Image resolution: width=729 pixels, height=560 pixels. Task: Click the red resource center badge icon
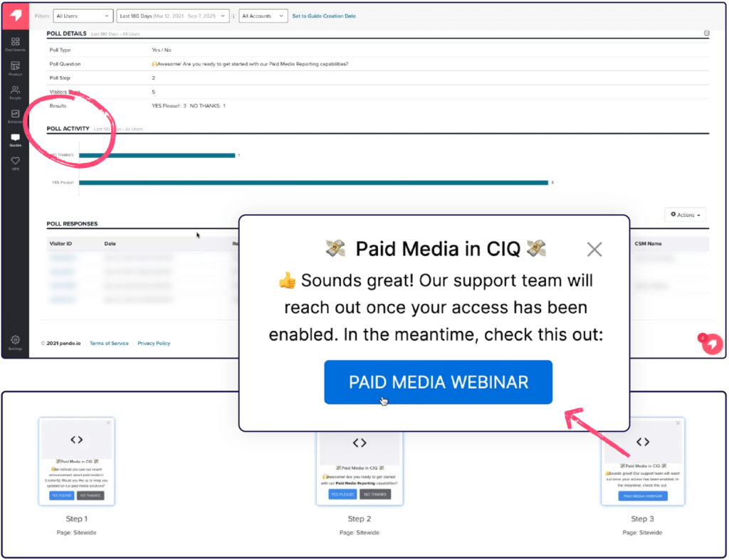pos(711,344)
